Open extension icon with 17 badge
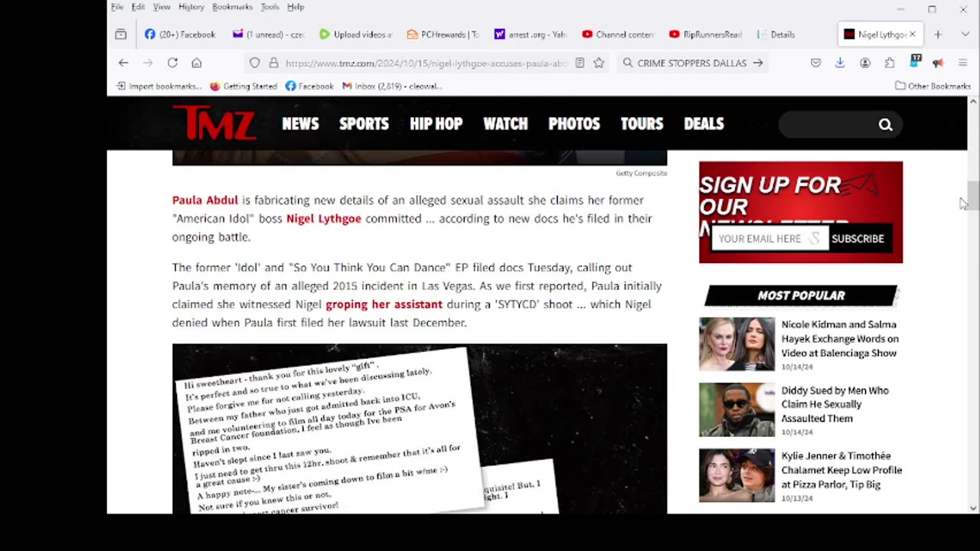Screen dimensions: 980x551 click(x=915, y=61)
